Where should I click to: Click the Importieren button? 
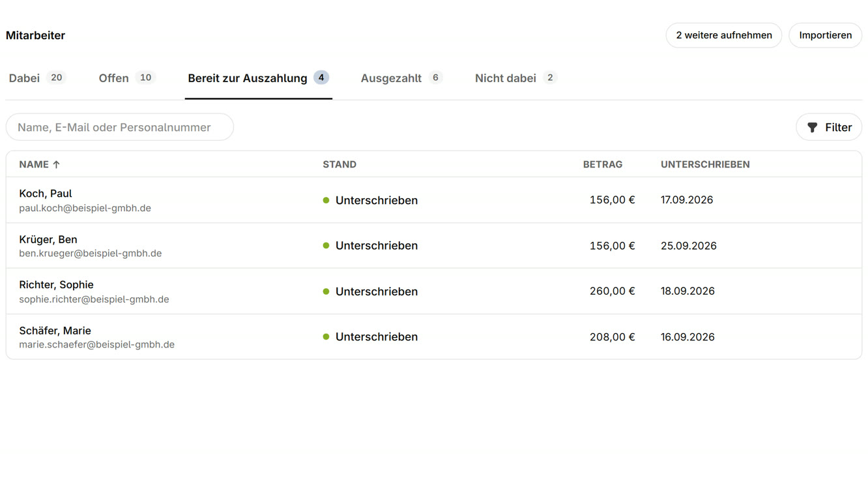pos(826,35)
